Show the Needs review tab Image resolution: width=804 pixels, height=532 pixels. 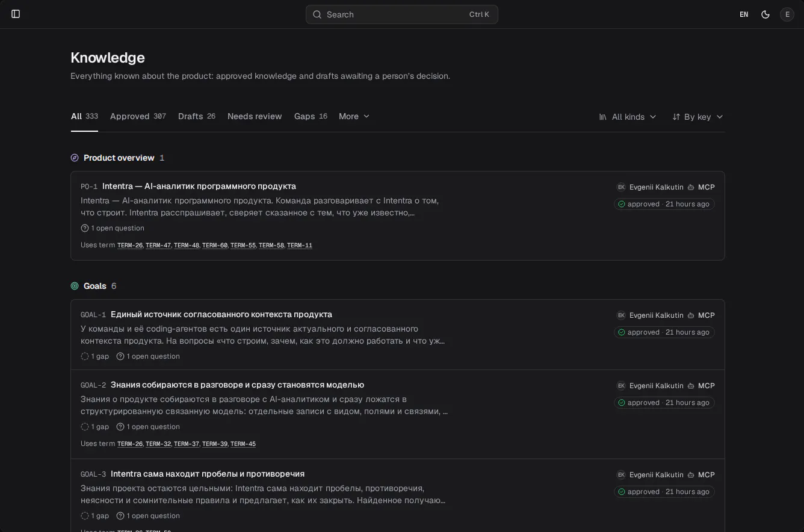point(255,116)
